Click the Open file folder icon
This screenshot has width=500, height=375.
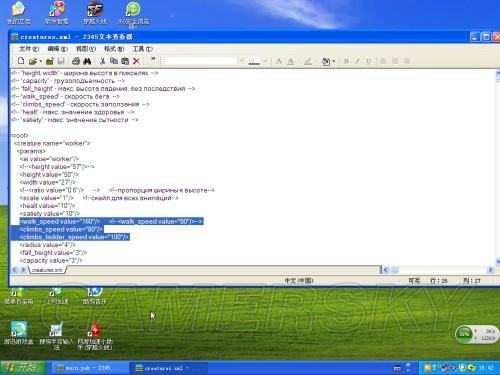click(32, 61)
